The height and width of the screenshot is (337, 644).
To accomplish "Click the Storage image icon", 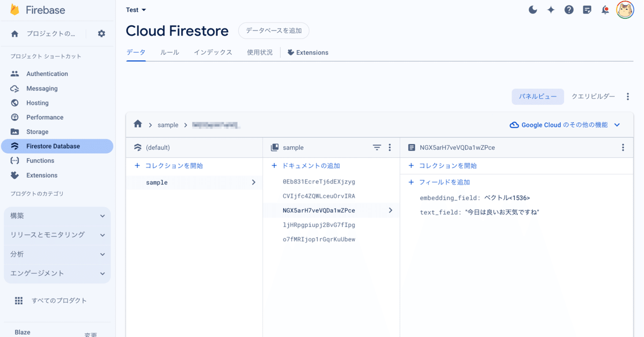I will coord(15,132).
